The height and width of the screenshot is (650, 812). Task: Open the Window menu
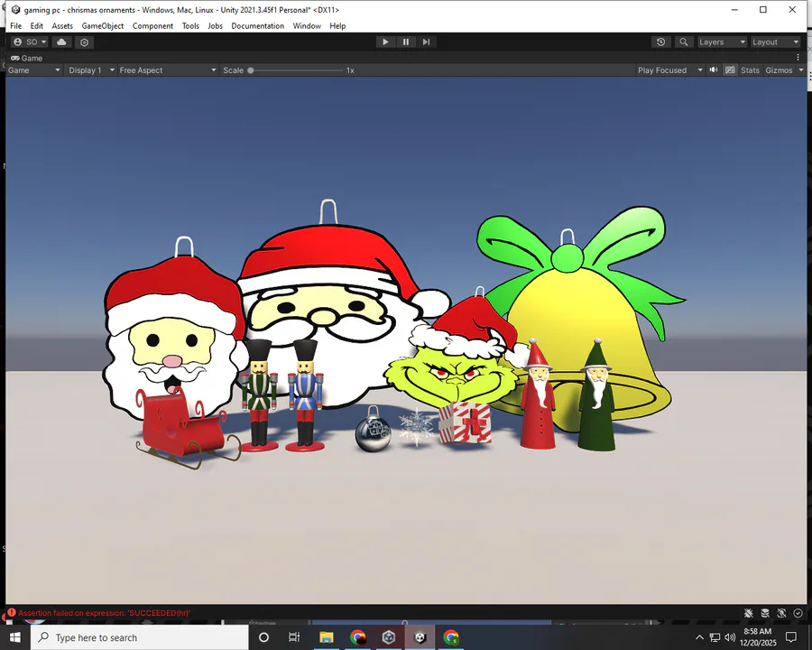307,26
